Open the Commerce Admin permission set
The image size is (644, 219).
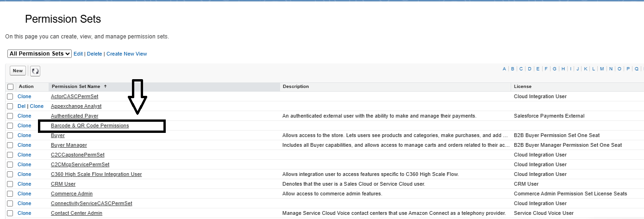(x=72, y=194)
